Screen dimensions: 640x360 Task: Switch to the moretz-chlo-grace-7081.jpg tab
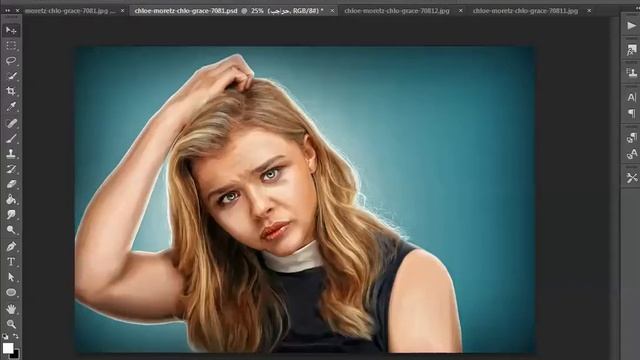(x=70, y=11)
